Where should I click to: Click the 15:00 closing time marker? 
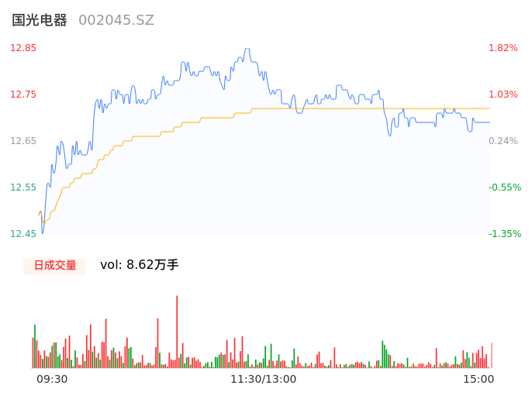tap(478, 379)
